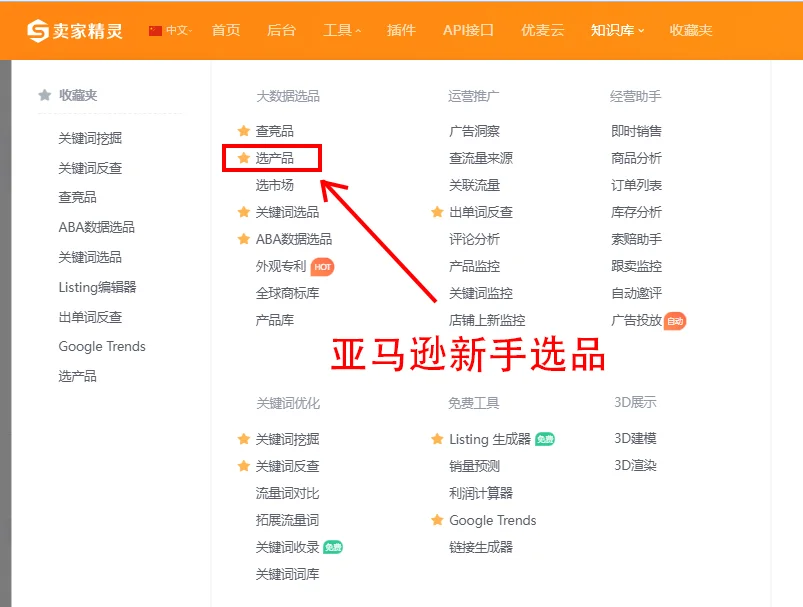Toggle favorite star beside 出单词反查 in 运营推广
This screenshot has height=607, width=803.
(437, 212)
